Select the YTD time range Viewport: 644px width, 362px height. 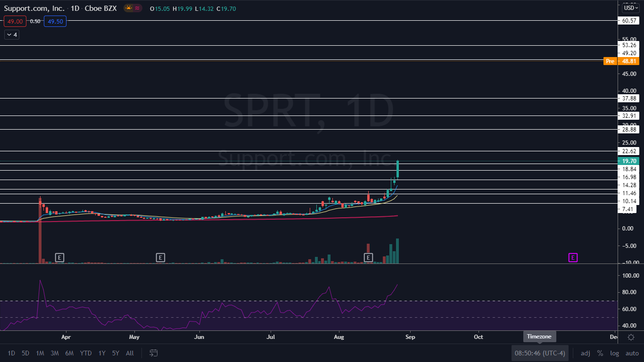point(86,353)
